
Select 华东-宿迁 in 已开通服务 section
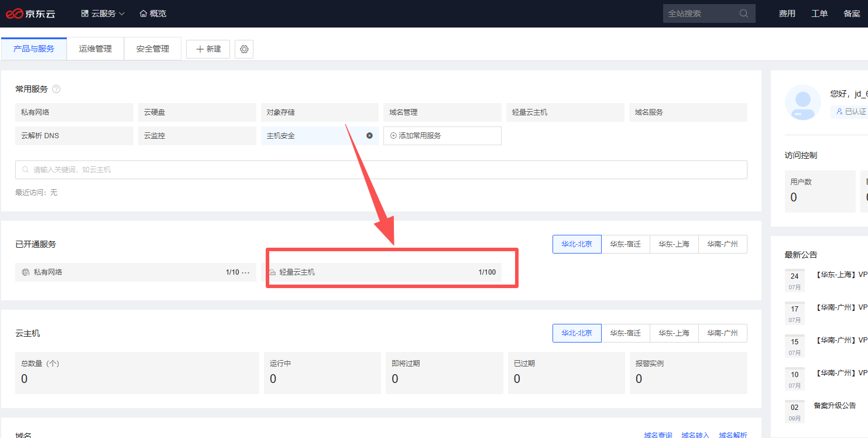(x=626, y=244)
